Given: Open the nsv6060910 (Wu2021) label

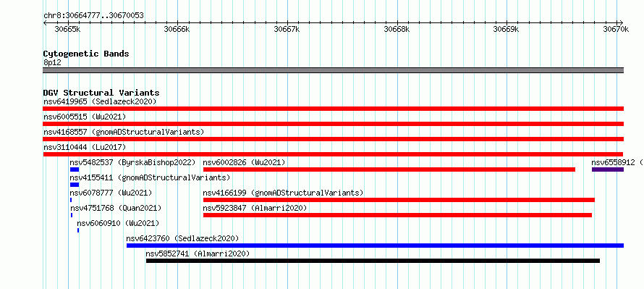Looking at the screenshot, I should point(118,223).
